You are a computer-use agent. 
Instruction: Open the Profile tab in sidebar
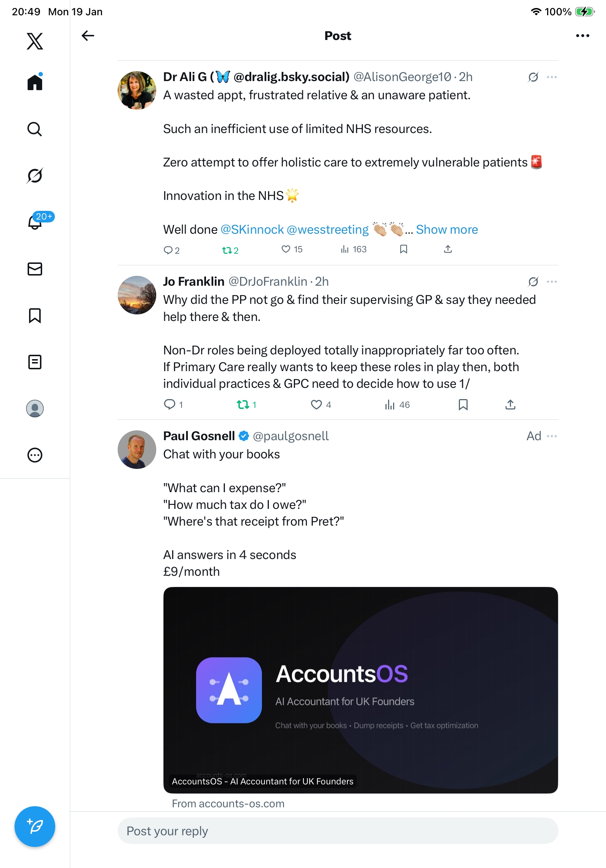[35, 409]
